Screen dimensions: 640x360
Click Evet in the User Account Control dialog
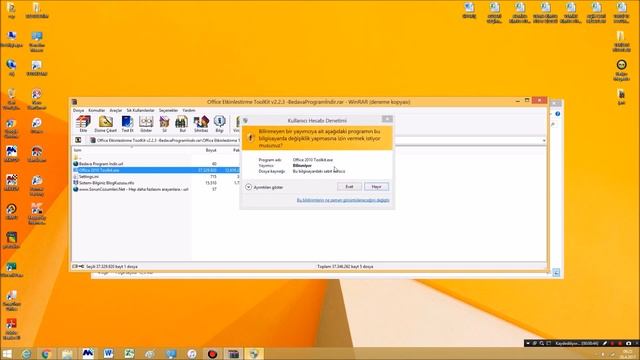click(349, 187)
